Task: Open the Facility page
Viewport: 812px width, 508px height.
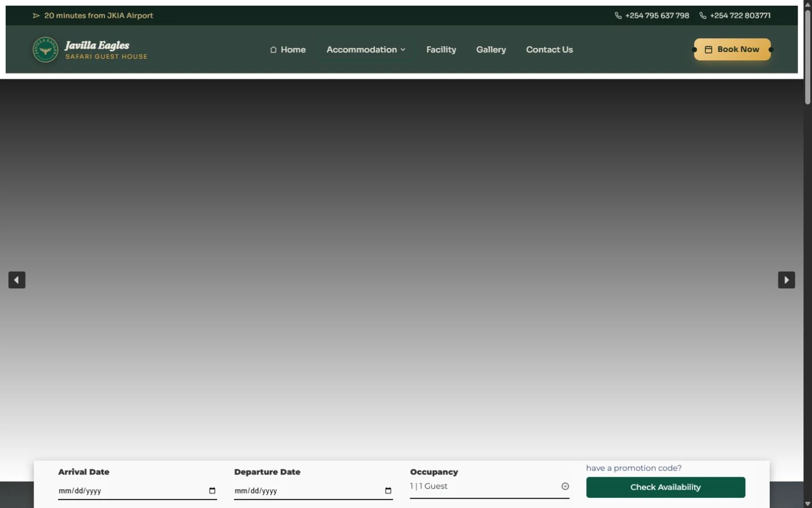Action: click(x=441, y=50)
